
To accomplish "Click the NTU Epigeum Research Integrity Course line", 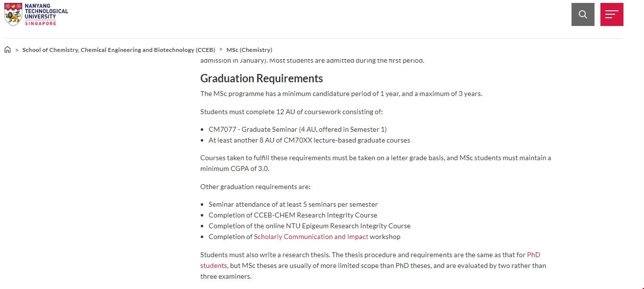I will click(310, 226).
